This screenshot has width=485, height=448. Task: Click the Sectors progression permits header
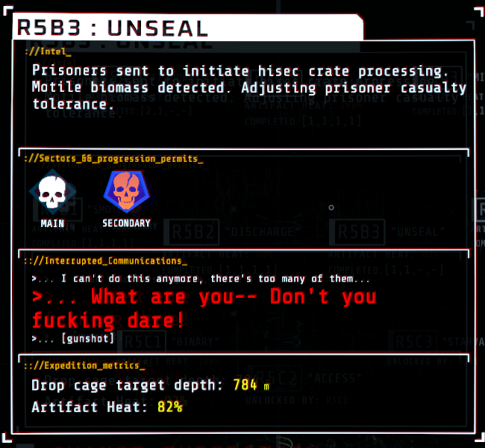[x=113, y=159]
